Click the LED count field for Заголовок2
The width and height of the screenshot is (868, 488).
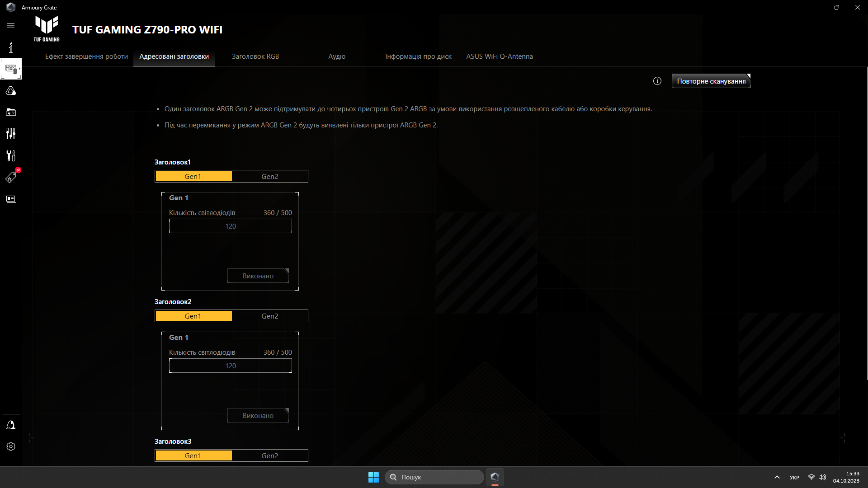(231, 366)
